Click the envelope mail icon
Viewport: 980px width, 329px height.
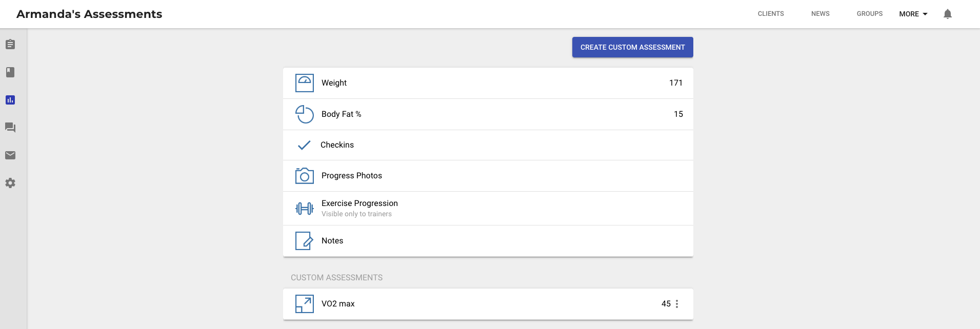coord(10,155)
